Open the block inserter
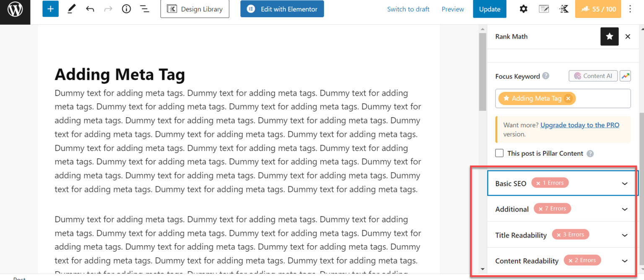 click(50, 8)
